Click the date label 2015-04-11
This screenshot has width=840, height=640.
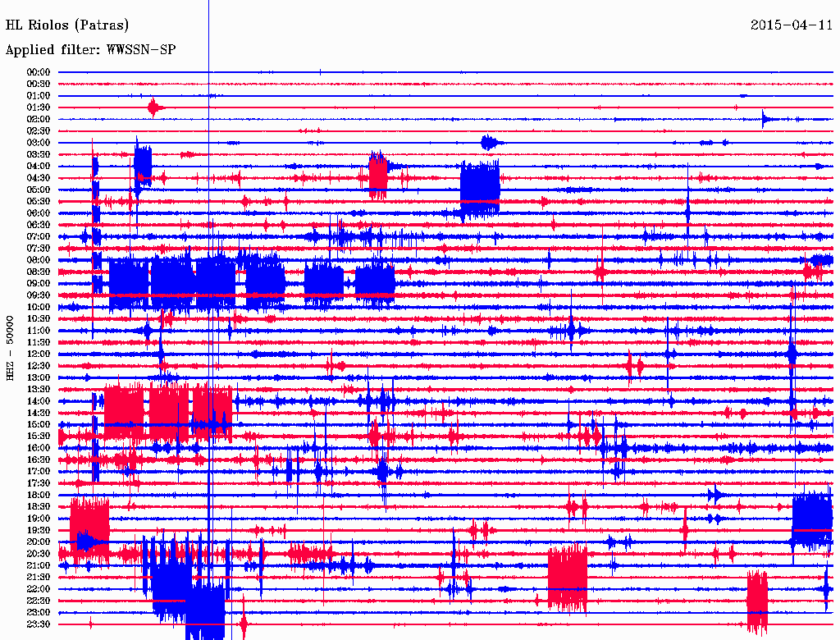(x=791, y=25)
